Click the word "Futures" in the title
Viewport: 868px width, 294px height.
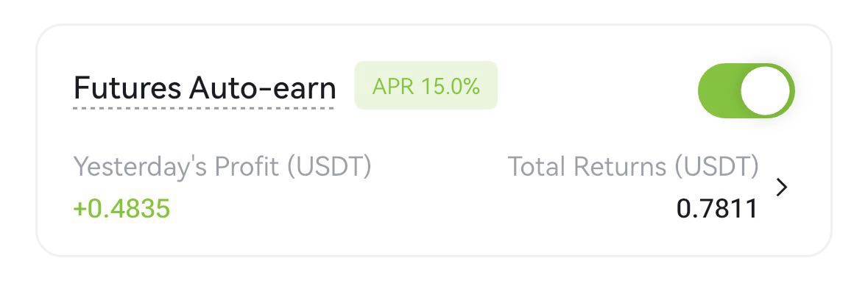click(x=127, y=88)
